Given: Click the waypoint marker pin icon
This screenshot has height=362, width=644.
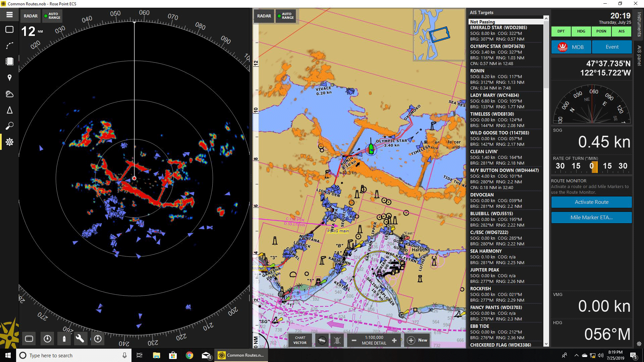Looking at the screenshot, I should (9, 78).
